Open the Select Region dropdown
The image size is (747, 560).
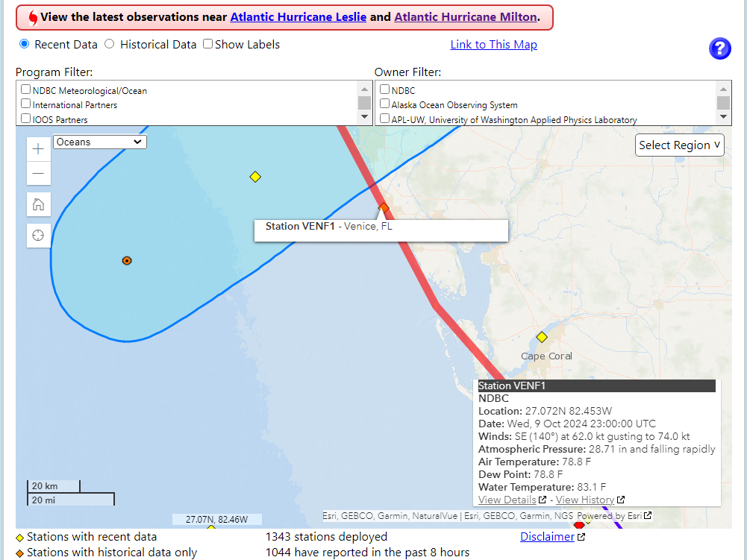(679, 145)
